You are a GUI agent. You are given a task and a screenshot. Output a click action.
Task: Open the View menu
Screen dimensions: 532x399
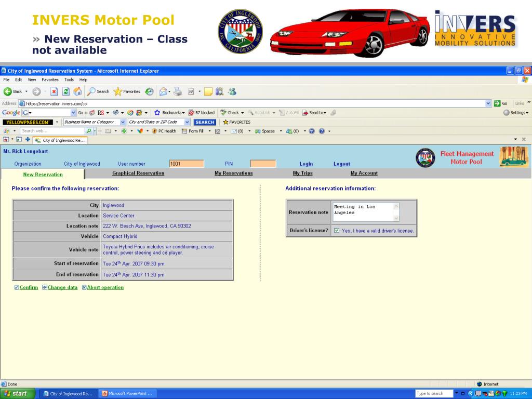(32, 79)
